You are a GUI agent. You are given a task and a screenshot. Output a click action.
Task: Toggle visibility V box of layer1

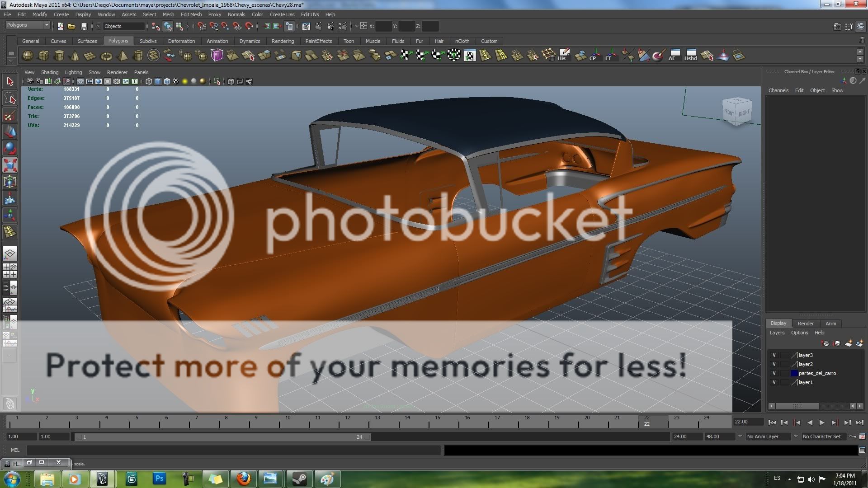(774, 382)
